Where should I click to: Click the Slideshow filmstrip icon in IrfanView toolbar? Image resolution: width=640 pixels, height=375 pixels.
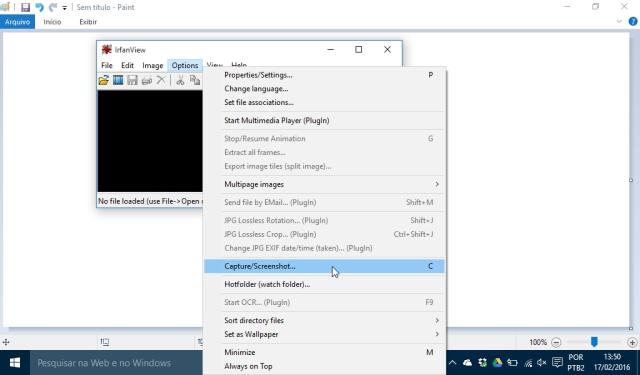pos(118,80)
